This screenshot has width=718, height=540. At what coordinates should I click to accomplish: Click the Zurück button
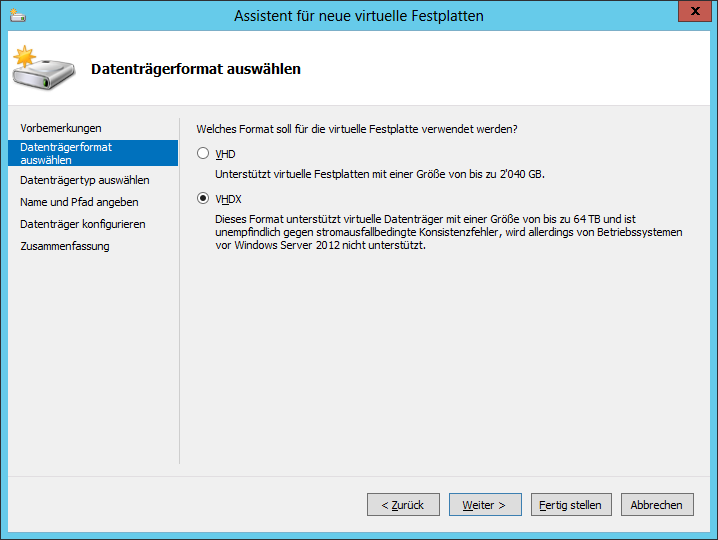click(403, 505)
